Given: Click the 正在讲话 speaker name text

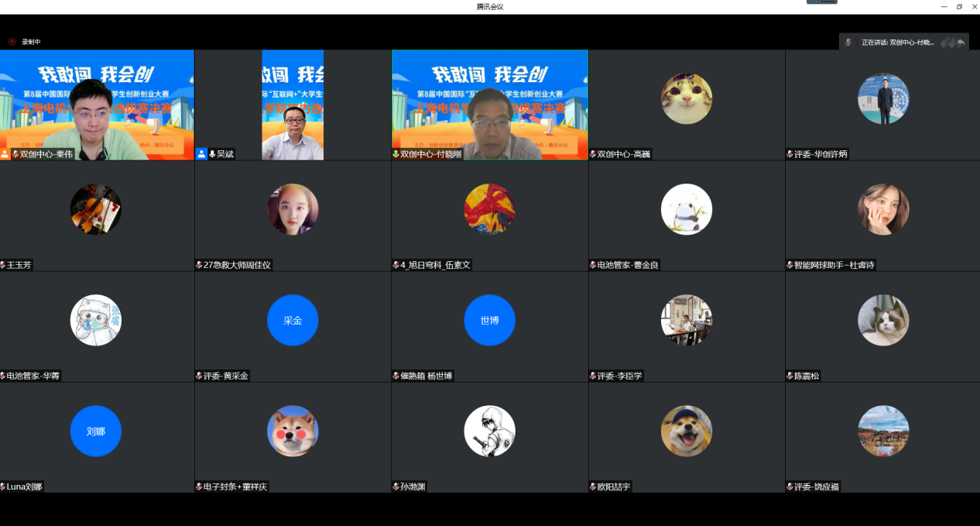Looking at the screenshot, I should [898, 43].
